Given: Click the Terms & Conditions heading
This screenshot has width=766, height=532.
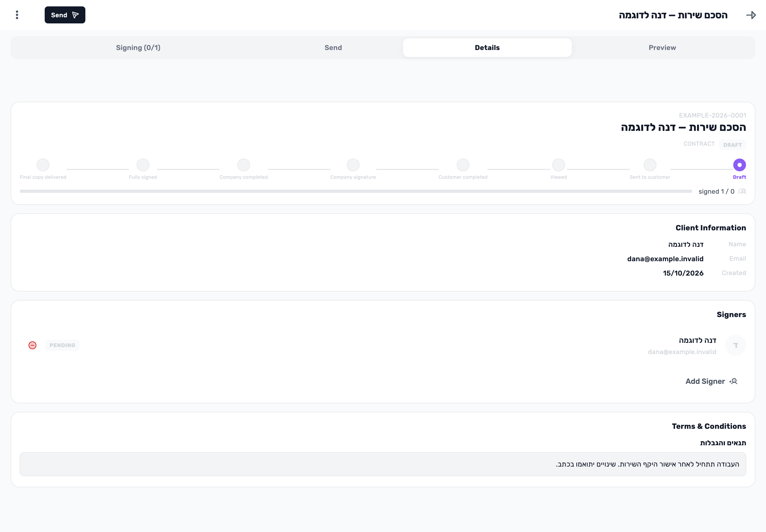Looking at the screenshot, I should point(709,426).
